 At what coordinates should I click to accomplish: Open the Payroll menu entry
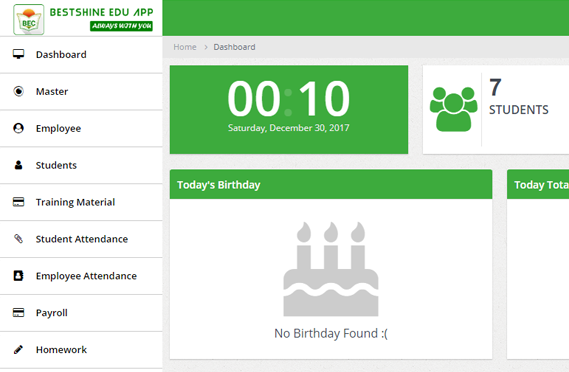point(81,313)
